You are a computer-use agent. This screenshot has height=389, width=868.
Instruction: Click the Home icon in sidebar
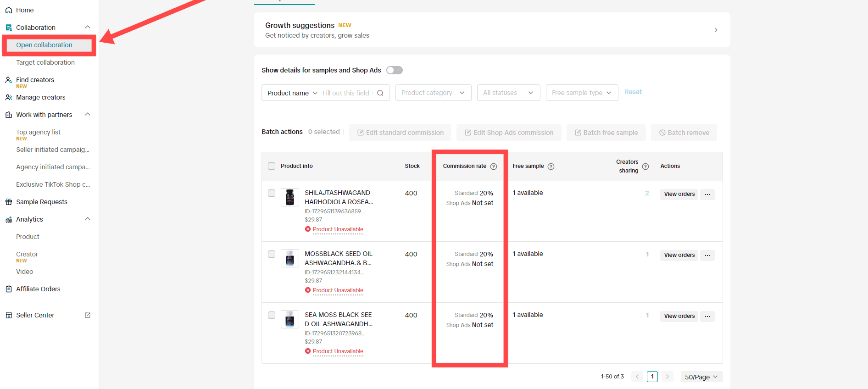coord(9,10)
